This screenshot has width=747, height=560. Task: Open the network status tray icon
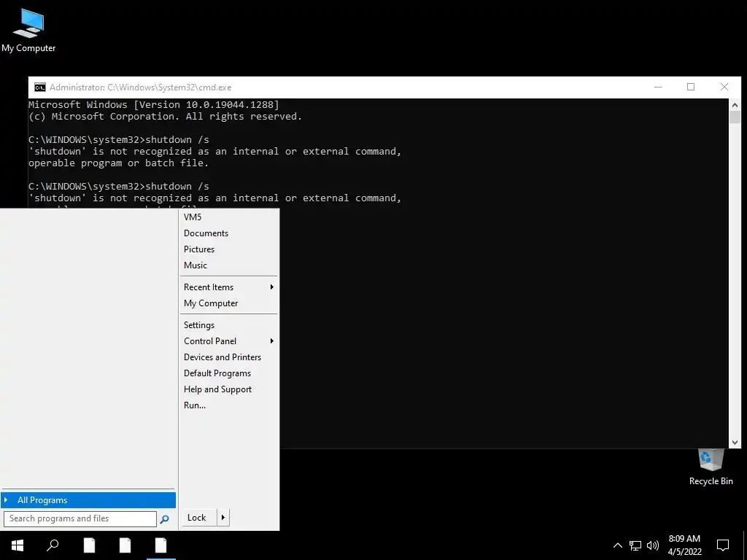click(x=635, y=545)
